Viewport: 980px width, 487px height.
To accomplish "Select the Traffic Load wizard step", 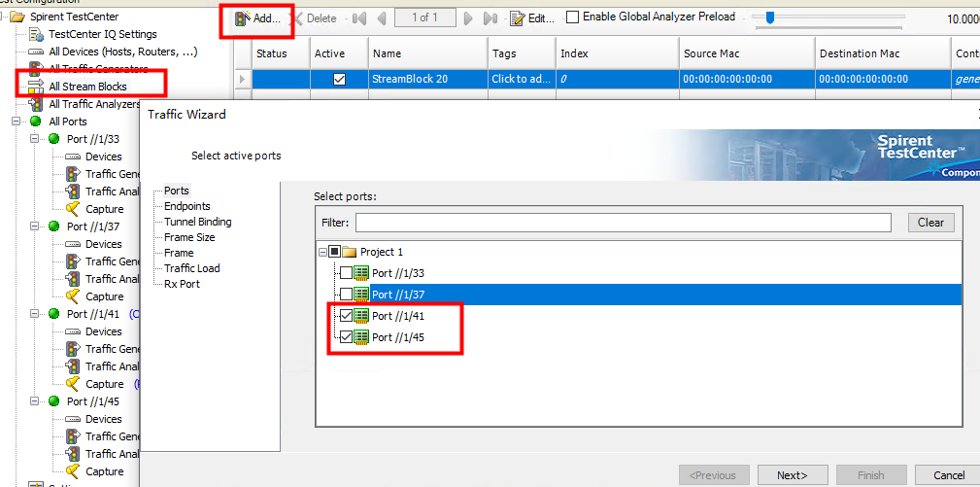I will coord(192,269).
